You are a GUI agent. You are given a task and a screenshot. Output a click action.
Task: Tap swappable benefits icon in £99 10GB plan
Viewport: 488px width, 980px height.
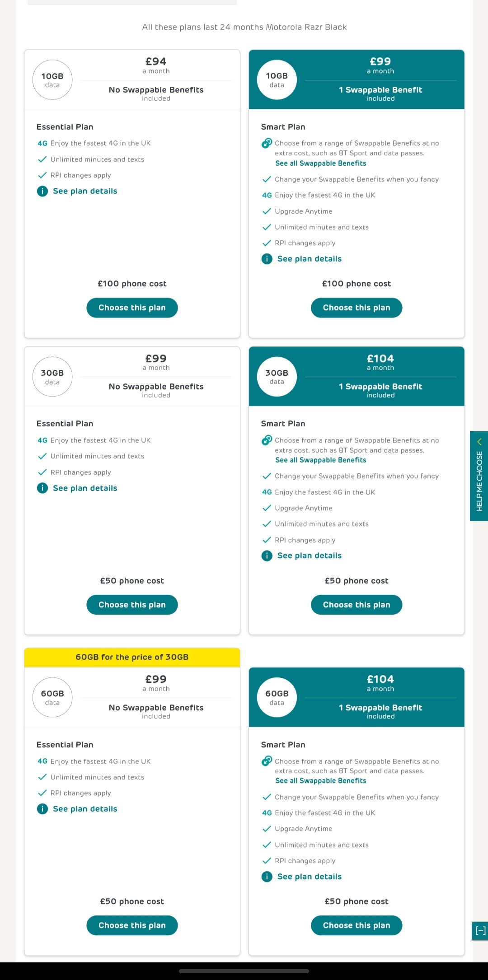pyautogui.click(x=267, y=143)
